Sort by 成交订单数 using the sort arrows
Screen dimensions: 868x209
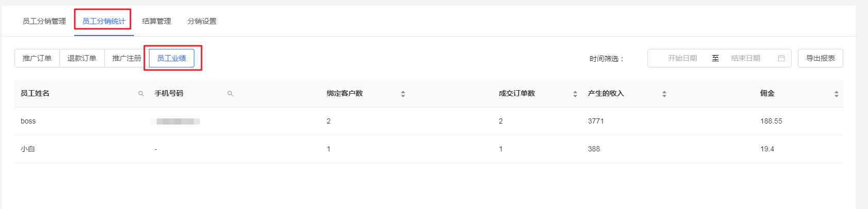(575, 94)
